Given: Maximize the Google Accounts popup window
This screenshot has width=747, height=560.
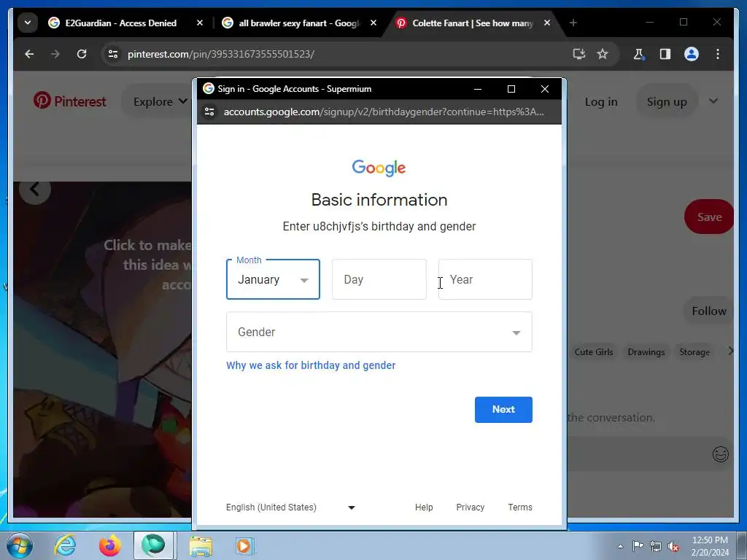Looking at the screenshot, I should tap(511, 89).
